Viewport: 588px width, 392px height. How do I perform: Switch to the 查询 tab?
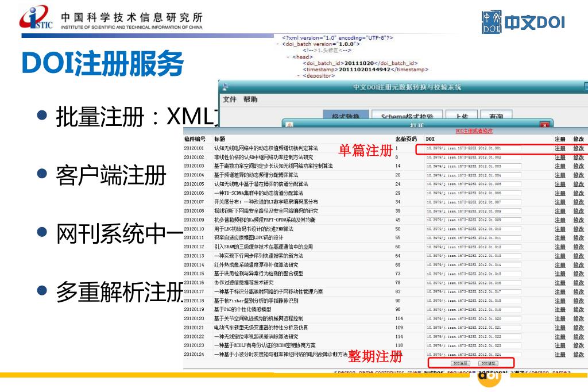pos(496,116)
